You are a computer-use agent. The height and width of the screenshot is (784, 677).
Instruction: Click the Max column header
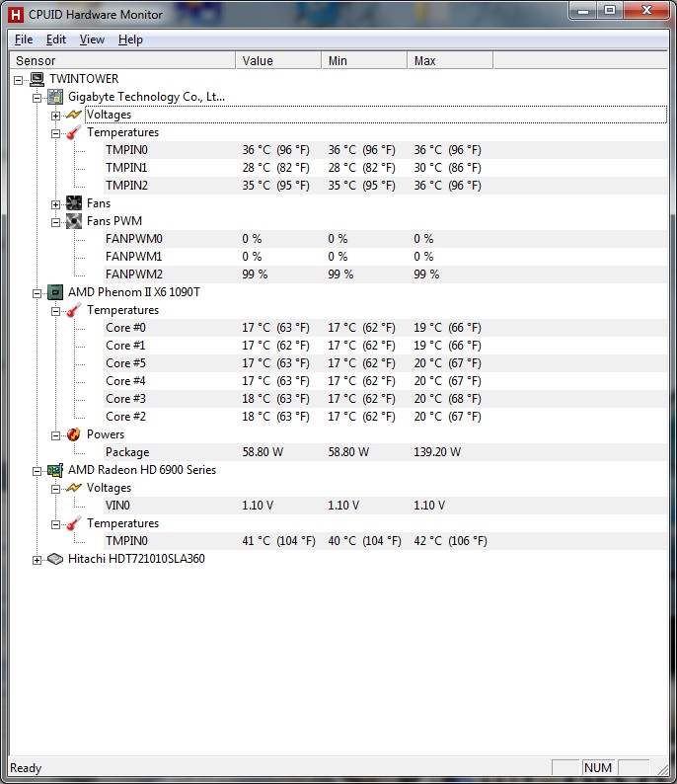(450, 60)
